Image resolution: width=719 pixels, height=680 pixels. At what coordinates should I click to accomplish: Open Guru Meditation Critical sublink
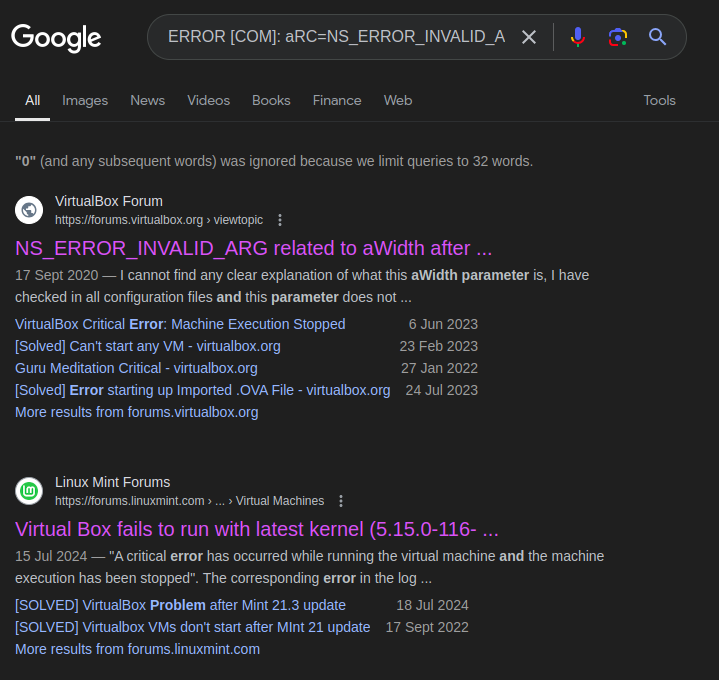pos(136,368)
